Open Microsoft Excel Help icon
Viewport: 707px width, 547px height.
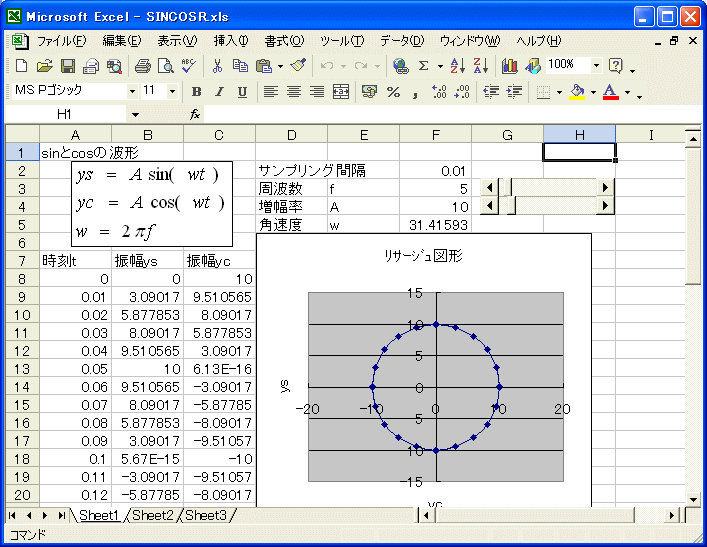point(615,66)
